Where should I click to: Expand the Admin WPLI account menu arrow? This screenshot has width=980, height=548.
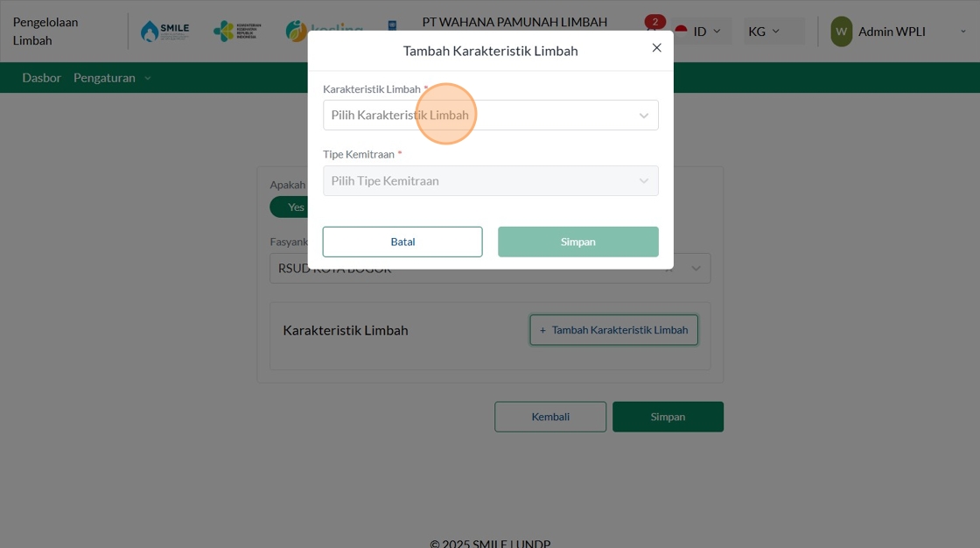click(x=962, y=32)
